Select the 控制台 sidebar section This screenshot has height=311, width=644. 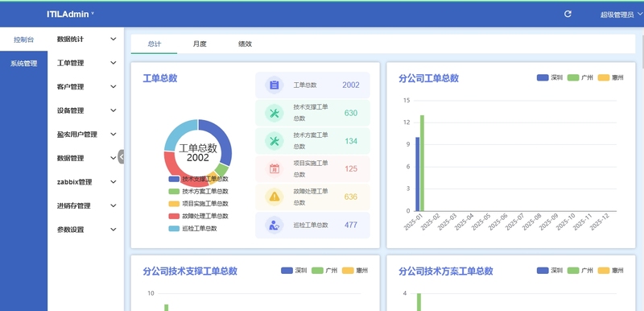pos(24,39)
